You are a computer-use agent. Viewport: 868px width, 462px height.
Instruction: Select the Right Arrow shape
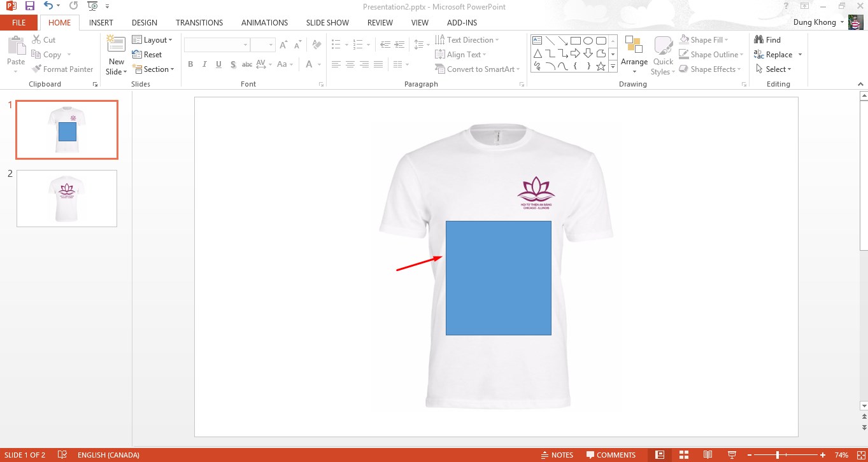(x=575, y=53)
